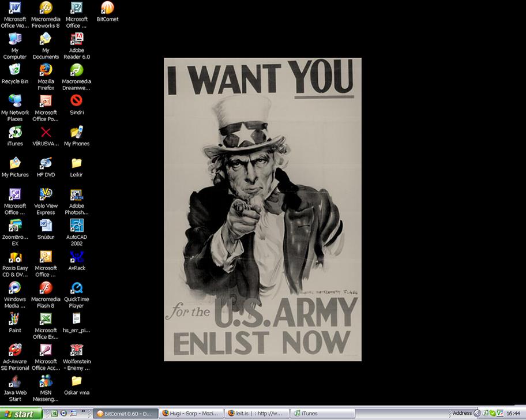Expand hidden system tray icons arrow
Viewport: 526px width, 420px height.
pos(477,413)
